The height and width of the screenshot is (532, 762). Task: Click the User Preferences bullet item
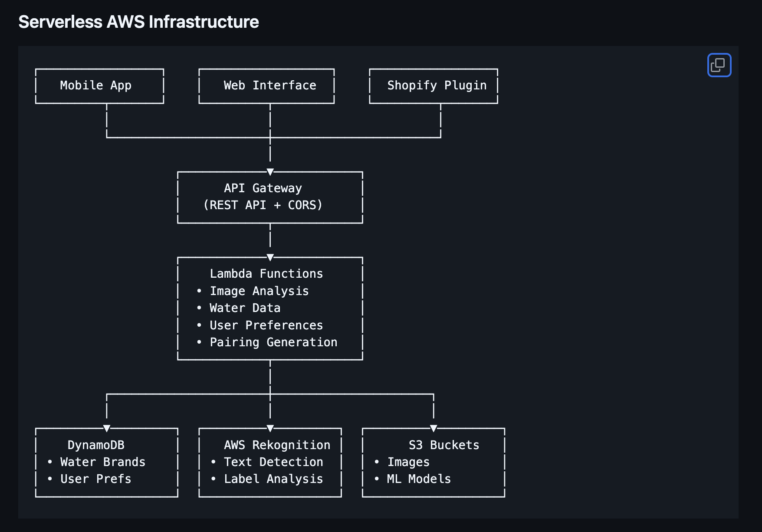coord(266,325)
